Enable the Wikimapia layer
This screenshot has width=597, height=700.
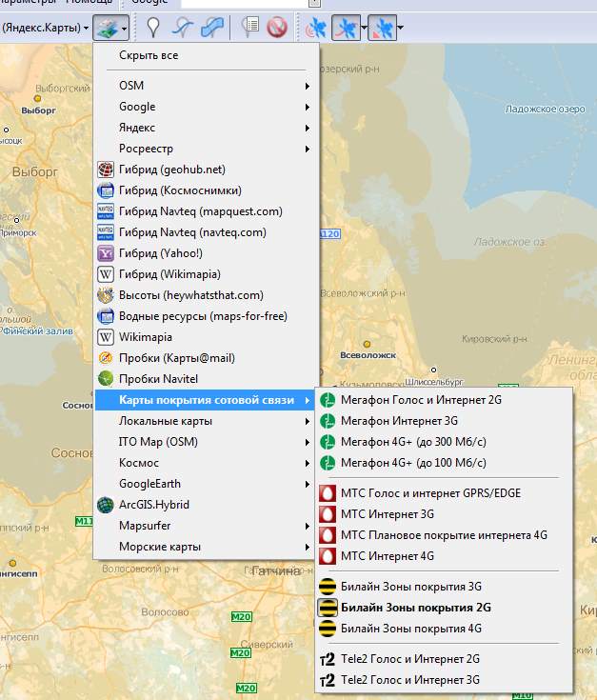tap(146, 337)
